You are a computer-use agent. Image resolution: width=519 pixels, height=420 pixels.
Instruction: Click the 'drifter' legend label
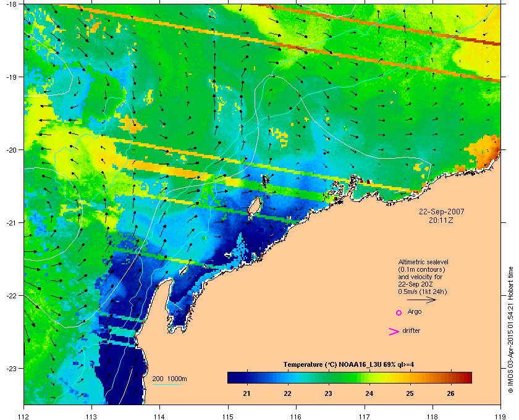pos(411,330)
